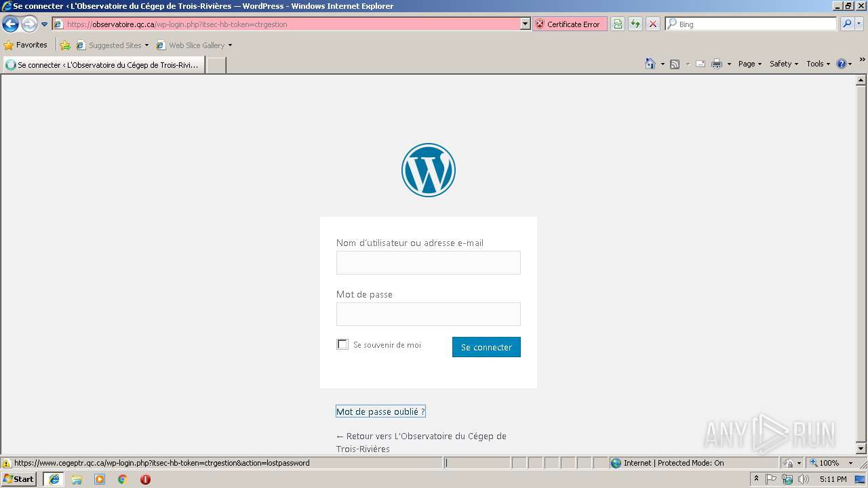
Task: Open the Suggested Sites link
Action: 112,45
